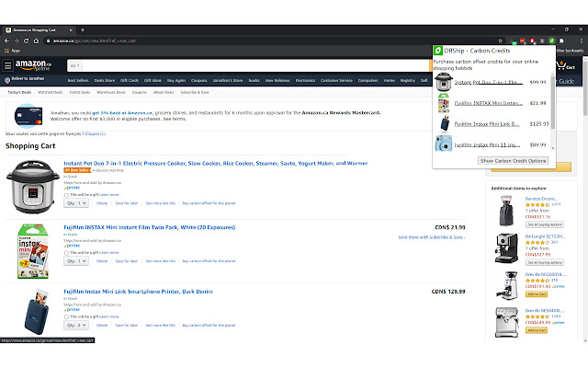
Task: Open Instant Pot link in OffShip popup
Action: [488, 82]
